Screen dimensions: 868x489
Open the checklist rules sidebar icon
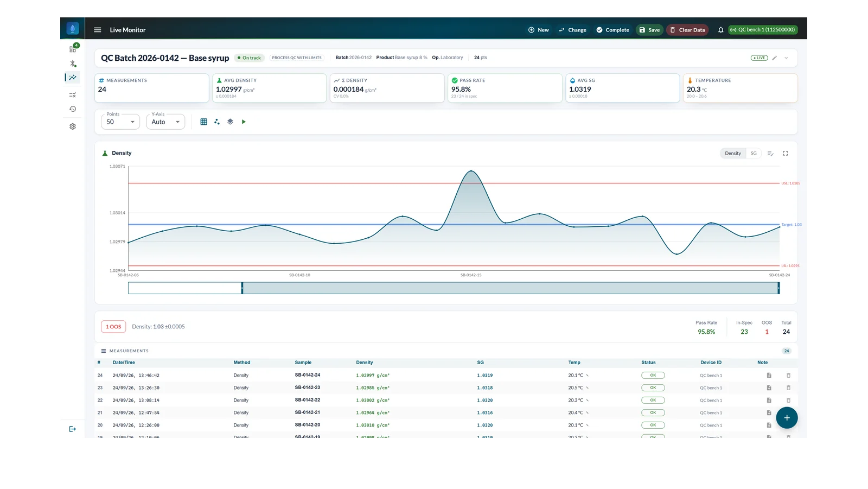tap(73, 95)
